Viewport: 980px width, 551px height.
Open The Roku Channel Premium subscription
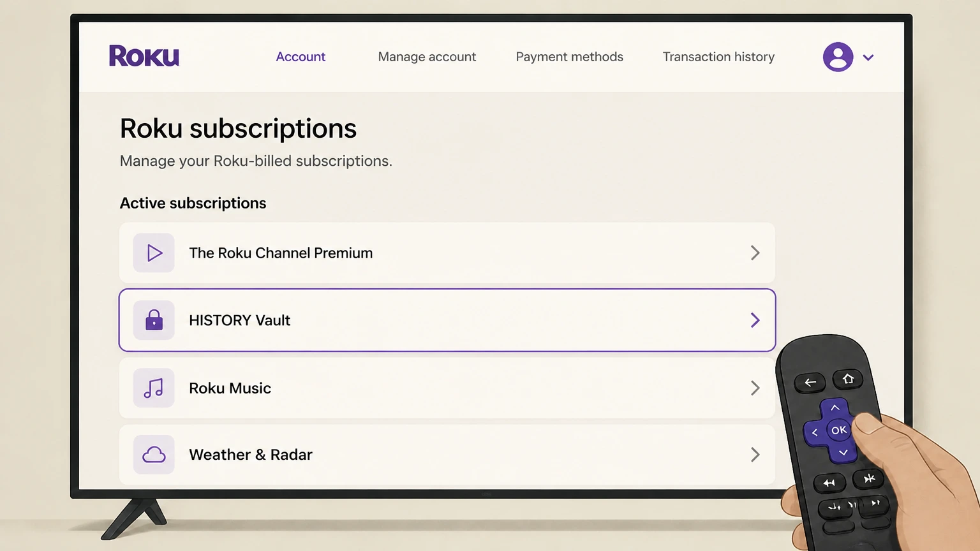(447, 253)
